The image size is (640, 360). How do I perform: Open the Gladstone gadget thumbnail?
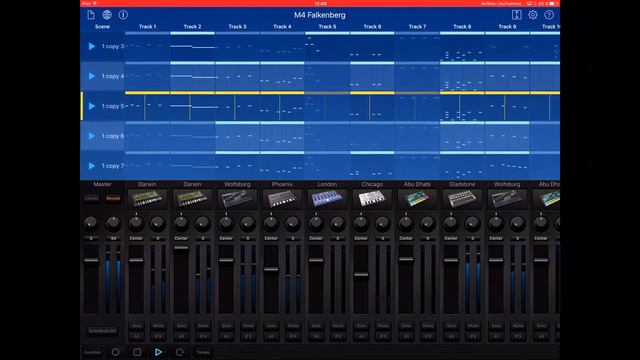[462, 199]
